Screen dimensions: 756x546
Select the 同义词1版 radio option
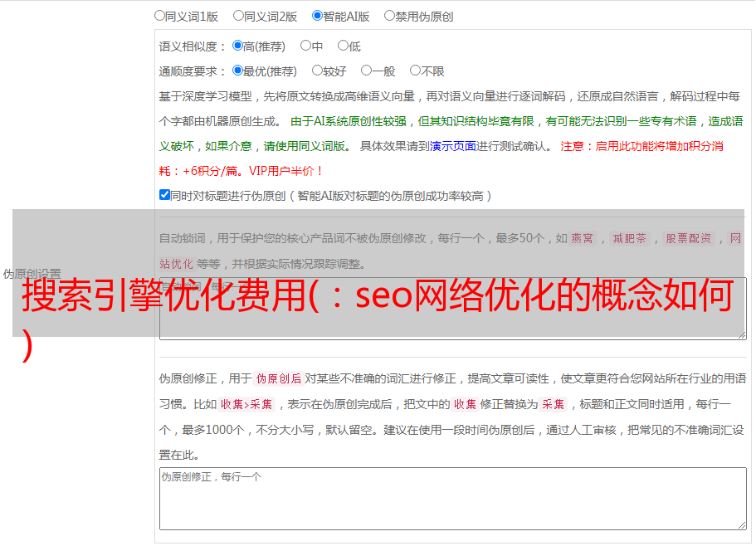click(x=159, y=16)
